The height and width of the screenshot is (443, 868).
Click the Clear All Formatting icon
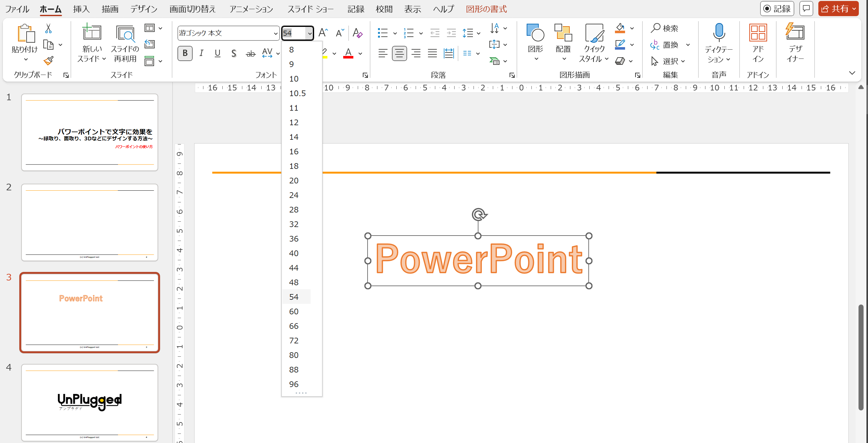(357, 33)
